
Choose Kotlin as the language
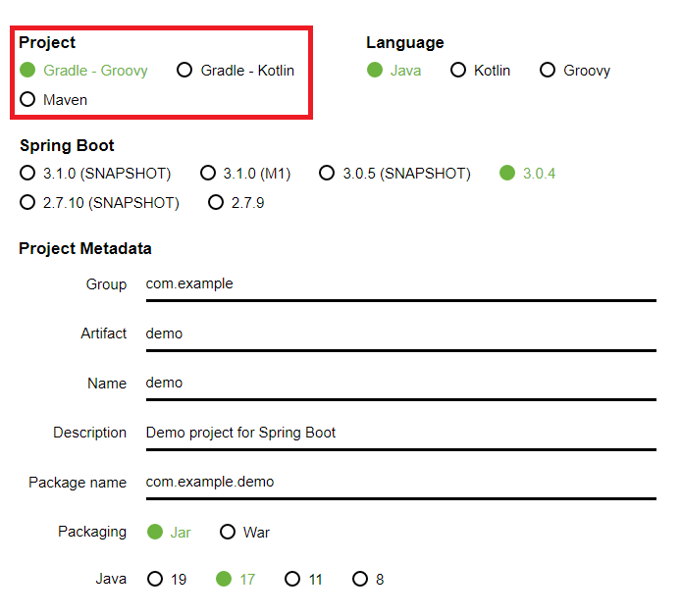(480, 71)
